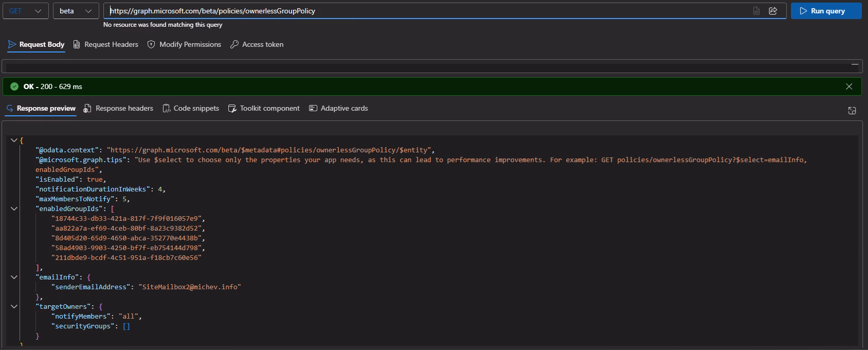868x350 pixels.
Task: Collapse the enabledGroupIds array
Action: click(14, 209)
